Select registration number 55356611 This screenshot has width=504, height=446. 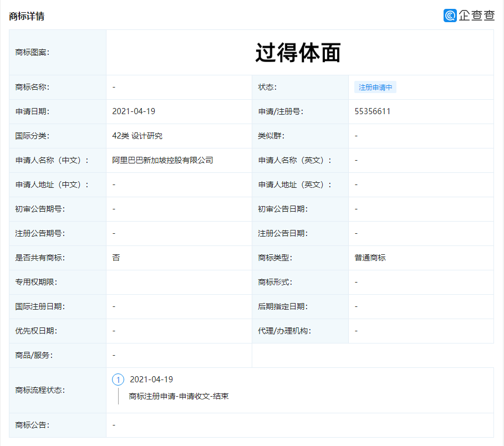tap(372, 111)
